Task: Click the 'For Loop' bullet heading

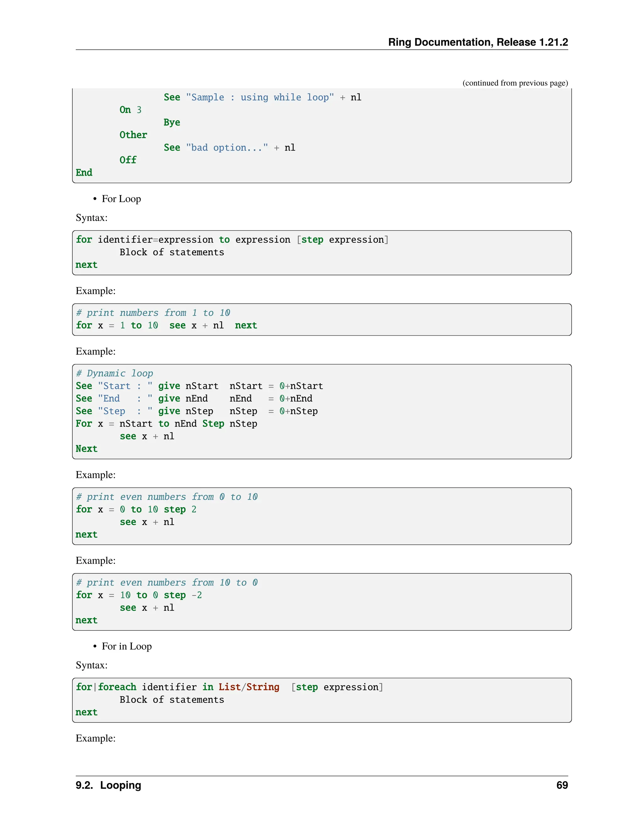Action: coord(121,199)
